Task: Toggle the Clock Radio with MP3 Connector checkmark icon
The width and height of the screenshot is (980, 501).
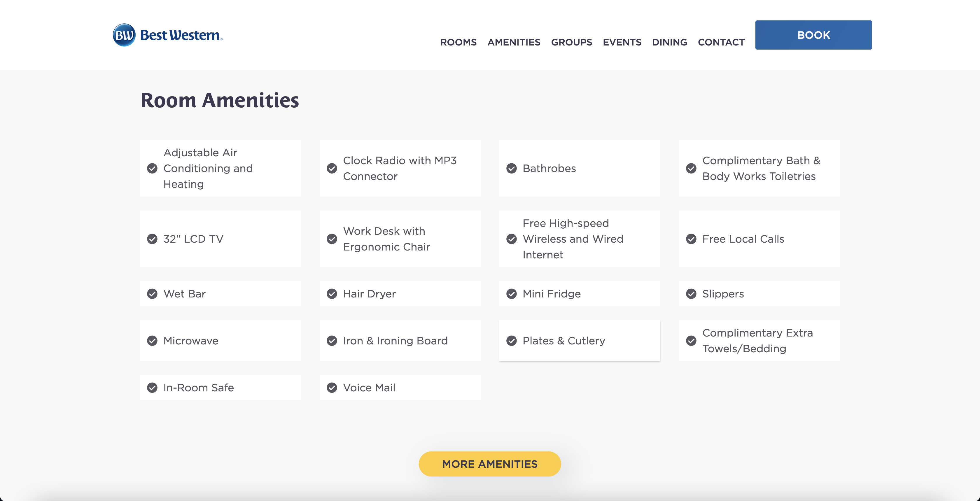Action: (332, 168)
